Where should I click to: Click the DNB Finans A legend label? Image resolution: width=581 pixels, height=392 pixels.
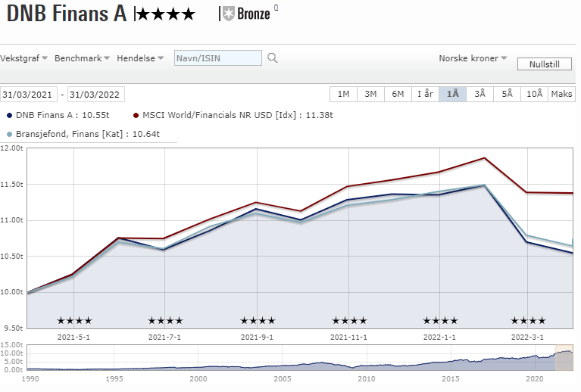[x=62, y=115]
